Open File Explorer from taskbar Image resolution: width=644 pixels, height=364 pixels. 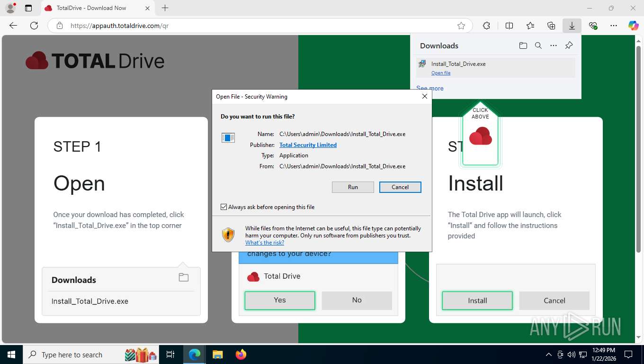(x=217, y=355)
